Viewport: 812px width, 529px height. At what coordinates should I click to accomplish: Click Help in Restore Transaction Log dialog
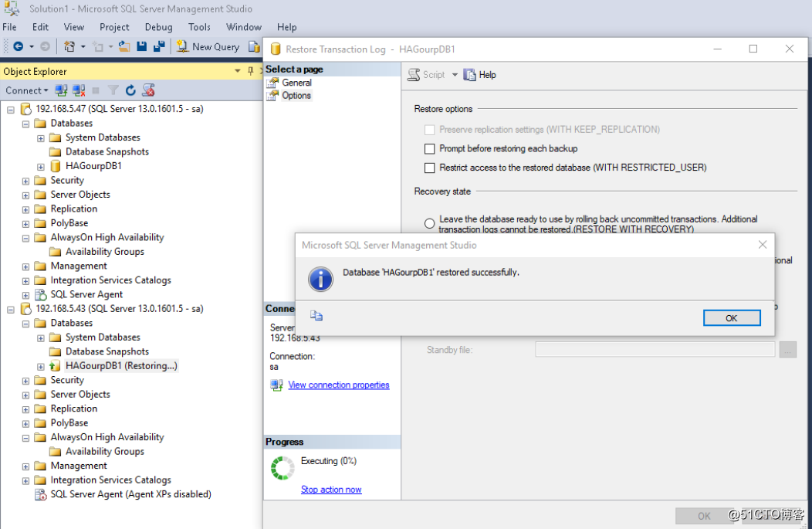[479, 75]
